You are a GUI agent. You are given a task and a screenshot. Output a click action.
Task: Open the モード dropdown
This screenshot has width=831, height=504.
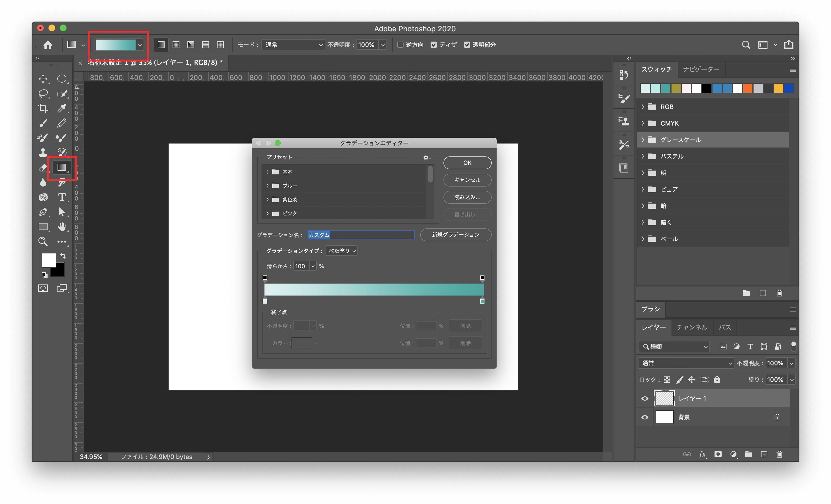click(293, 44)
